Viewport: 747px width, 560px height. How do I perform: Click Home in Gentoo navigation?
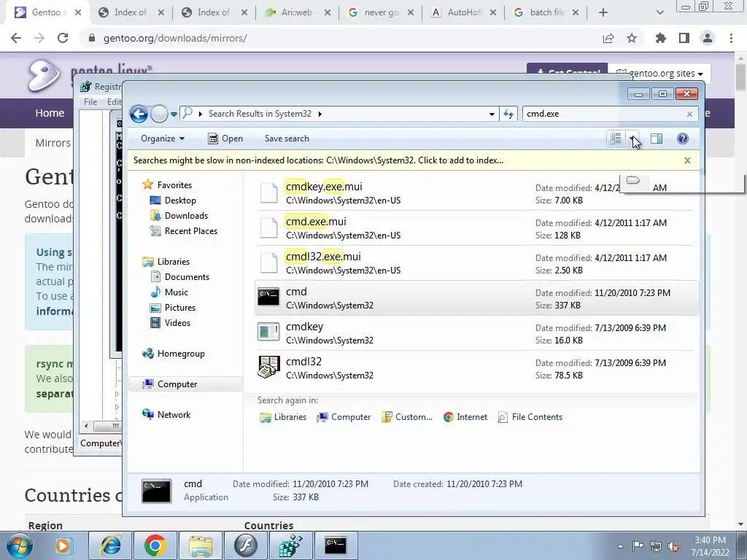coord(50,113)
